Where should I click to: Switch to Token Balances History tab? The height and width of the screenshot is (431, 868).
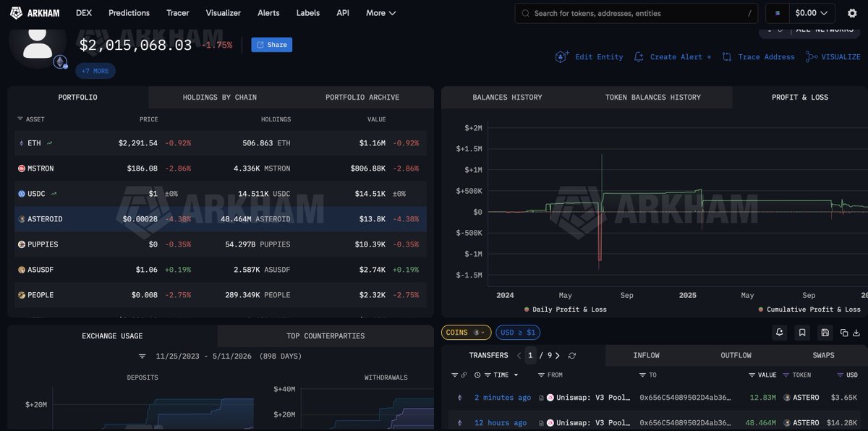tap(653, 97)
